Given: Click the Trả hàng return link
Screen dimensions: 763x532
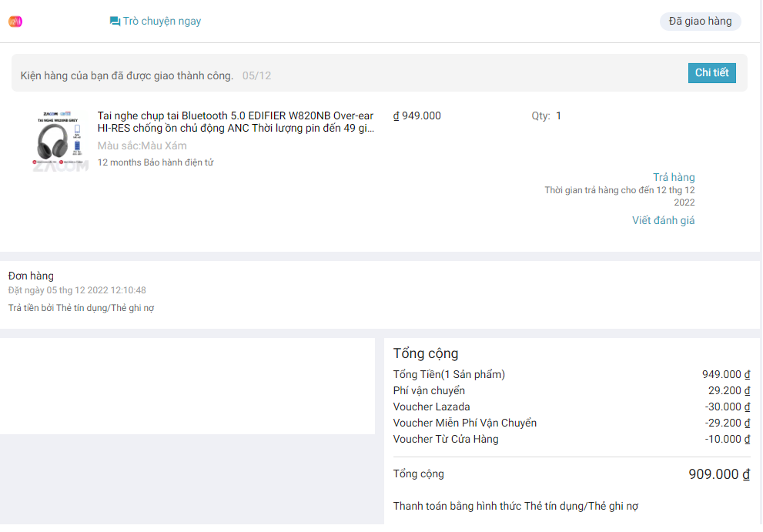Looking at the screenshot, I should [x=674, y=177].
